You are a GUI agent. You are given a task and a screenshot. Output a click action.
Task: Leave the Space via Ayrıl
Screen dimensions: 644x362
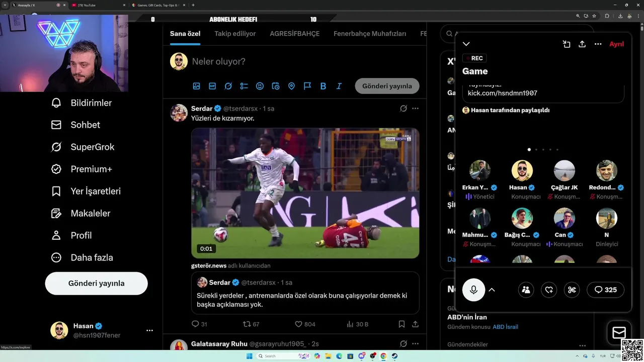click(x=616, y=44)
